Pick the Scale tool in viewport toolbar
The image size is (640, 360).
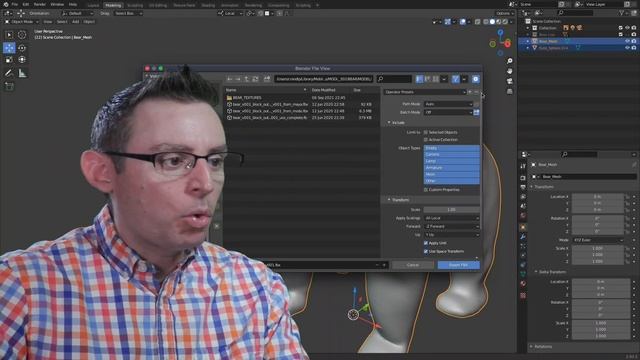(9, 60)
